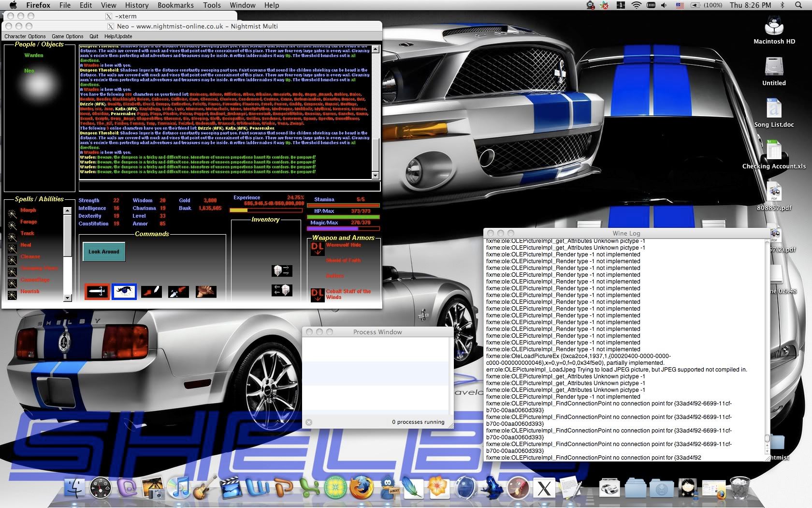Open the Firefox Bookmarks menu
This screenshot has height=508, width=812.
click(175, 5)
